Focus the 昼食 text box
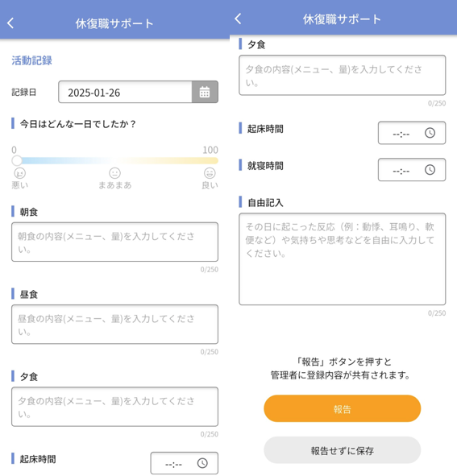The image size is (457, 476). (115, 325)
